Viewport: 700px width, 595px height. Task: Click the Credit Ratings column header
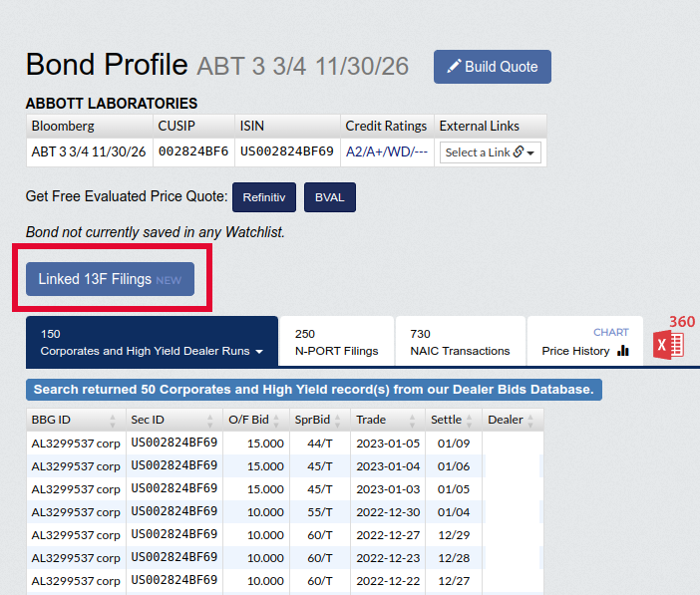(x=386, y=126)
